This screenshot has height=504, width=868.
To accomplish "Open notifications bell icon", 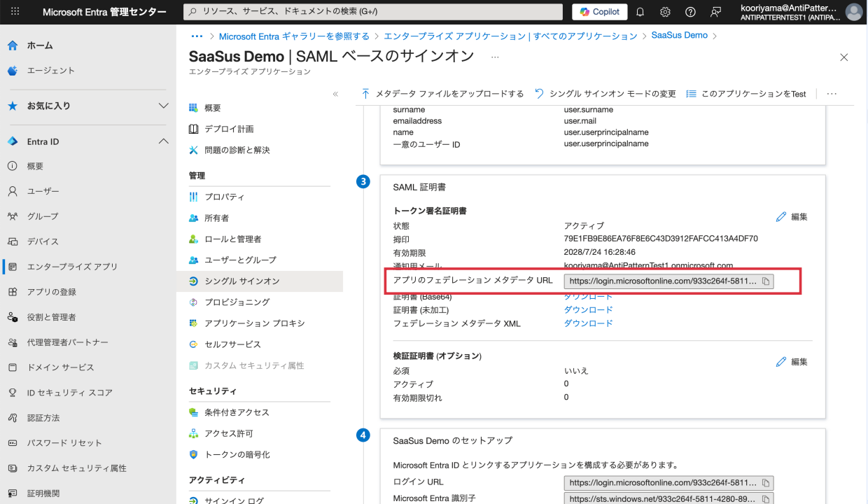I will 640,12.
